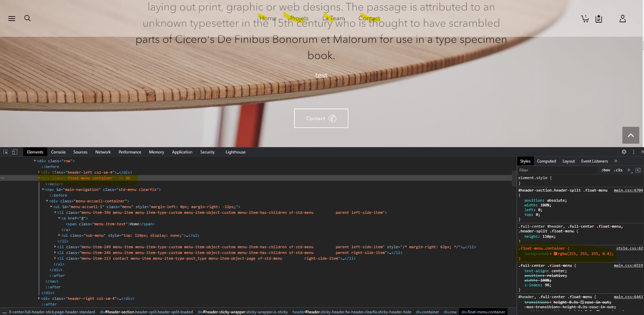Toggle the .cls class editor
644x315 pixels.
point(618,170)
